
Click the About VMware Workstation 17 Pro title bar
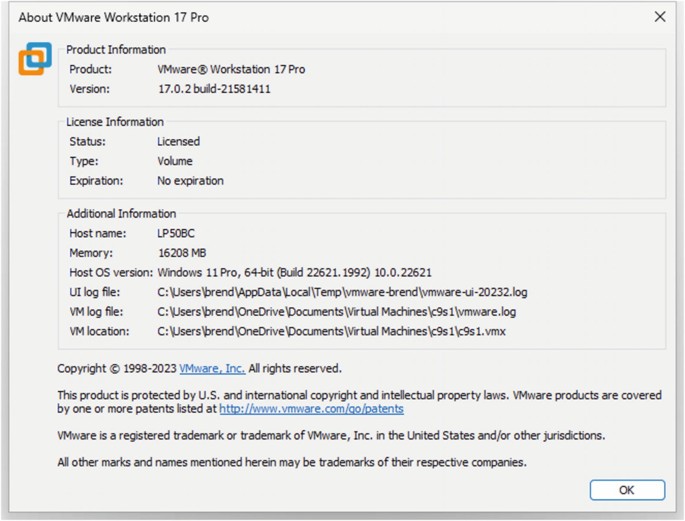300,17
